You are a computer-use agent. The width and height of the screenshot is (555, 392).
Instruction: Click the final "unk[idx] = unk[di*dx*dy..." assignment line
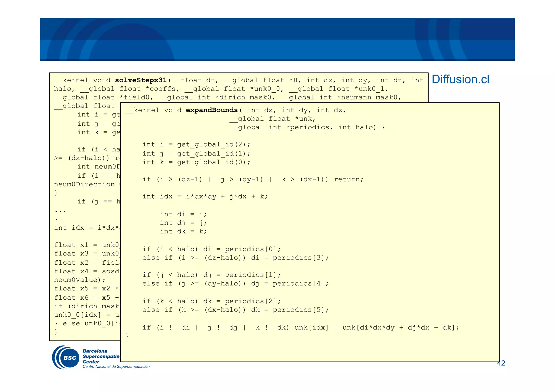pyautogui.click(x=301, y=328)
